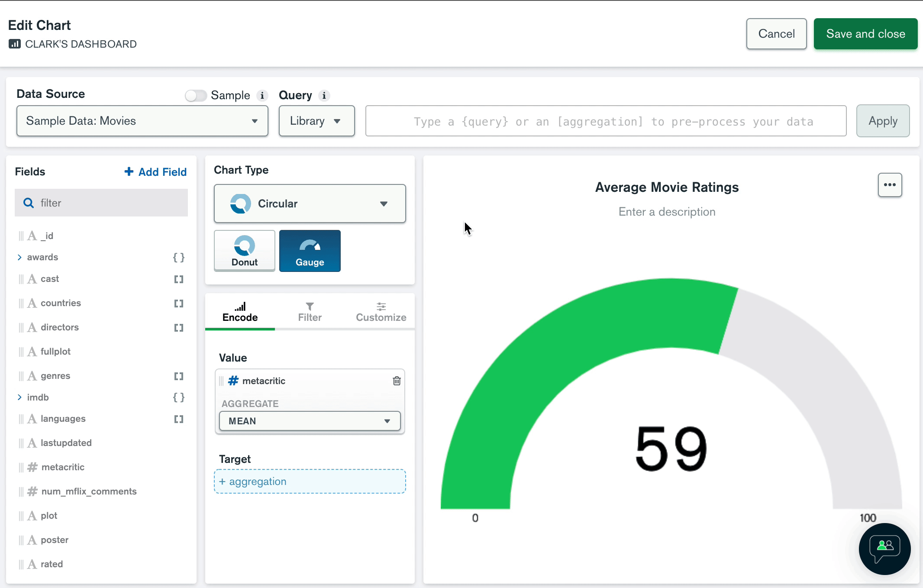Open the support chat bubble icon
This screenshot has width=923, height=588.
coord(884,549)
